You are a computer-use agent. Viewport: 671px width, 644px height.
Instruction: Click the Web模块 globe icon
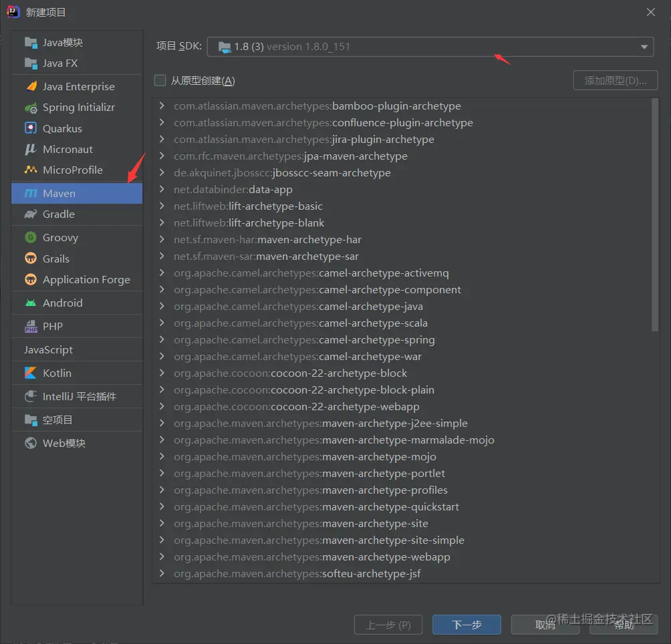pyautogui.click(x=31, y=443)
